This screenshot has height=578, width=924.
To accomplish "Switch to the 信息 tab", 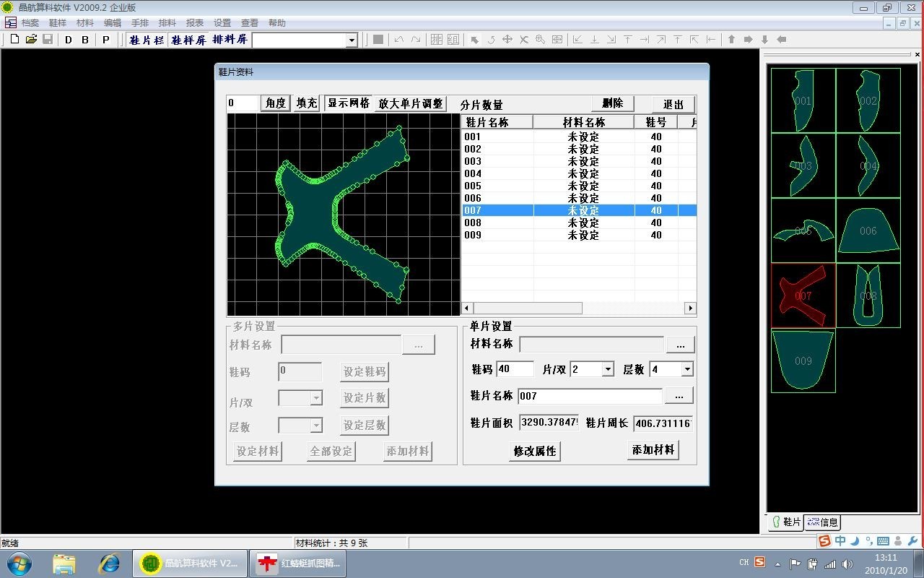I will click(822, 522).
